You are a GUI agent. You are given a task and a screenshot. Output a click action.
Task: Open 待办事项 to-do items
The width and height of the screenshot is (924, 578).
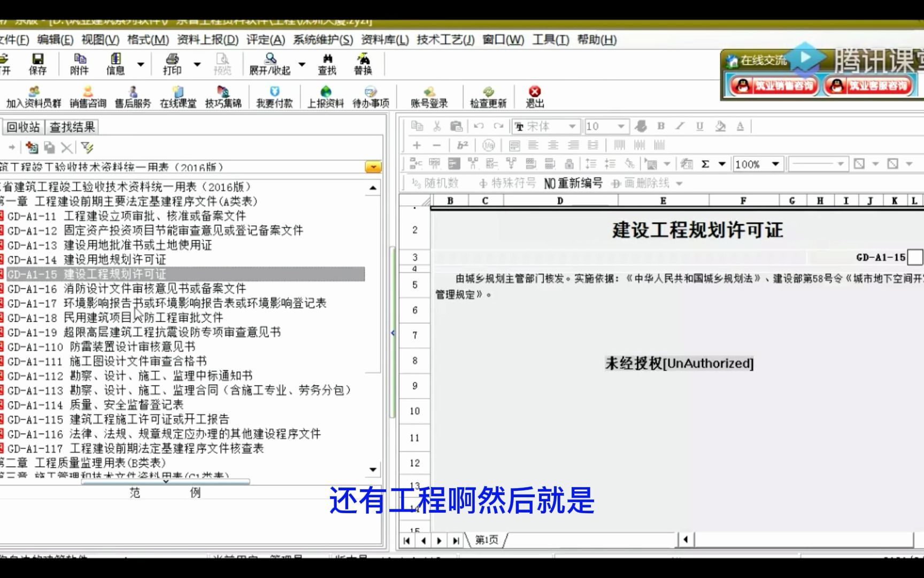(371, 97)
